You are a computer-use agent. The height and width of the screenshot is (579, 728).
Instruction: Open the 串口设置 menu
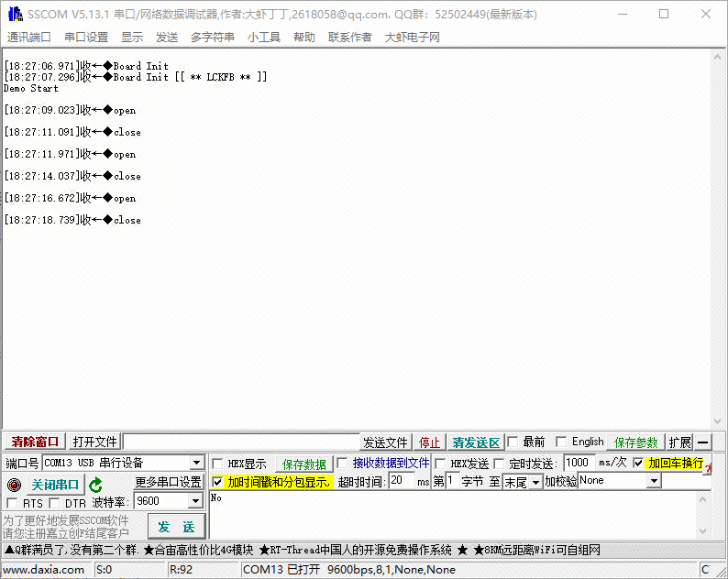(86, 38)
